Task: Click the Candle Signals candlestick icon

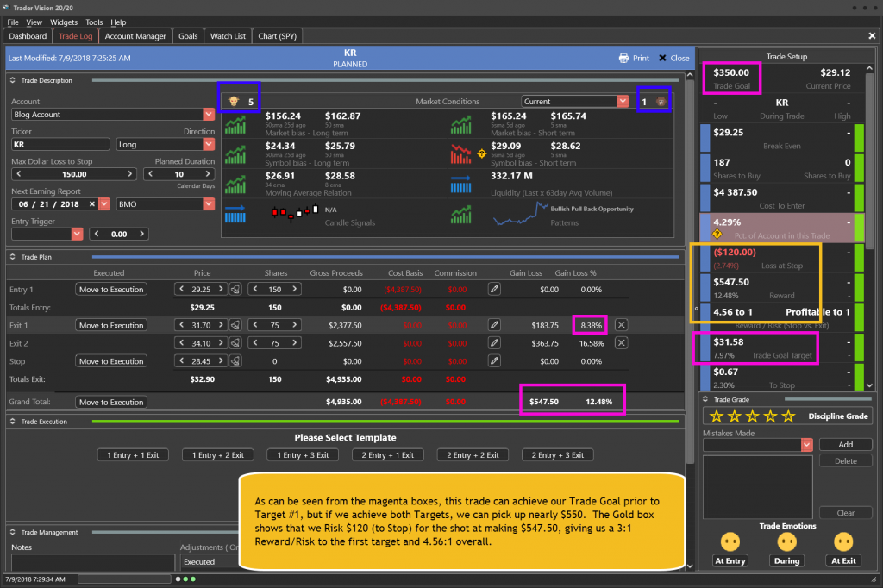Action: click(295, 214)
